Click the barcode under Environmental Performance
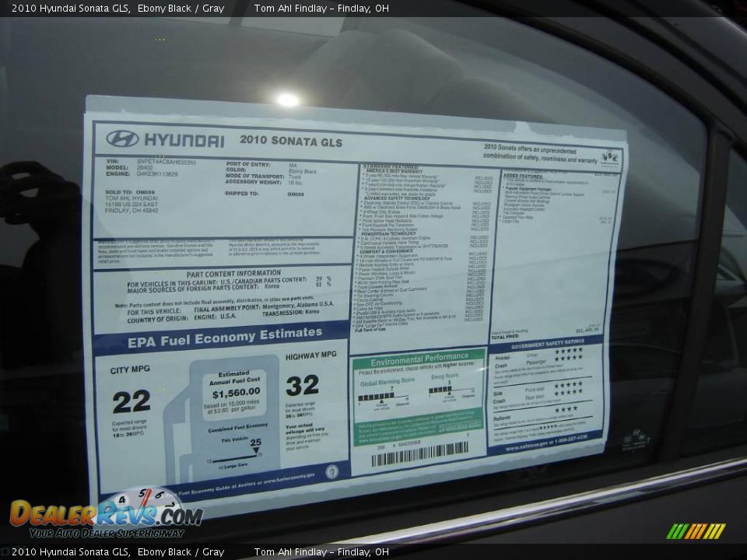 [x=420, y=453]
